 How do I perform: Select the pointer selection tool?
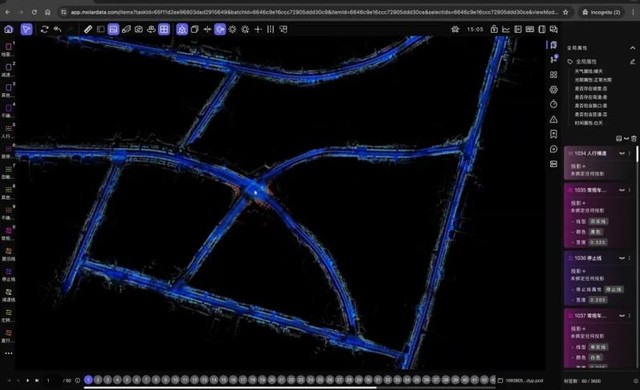[x=27, y=29]
